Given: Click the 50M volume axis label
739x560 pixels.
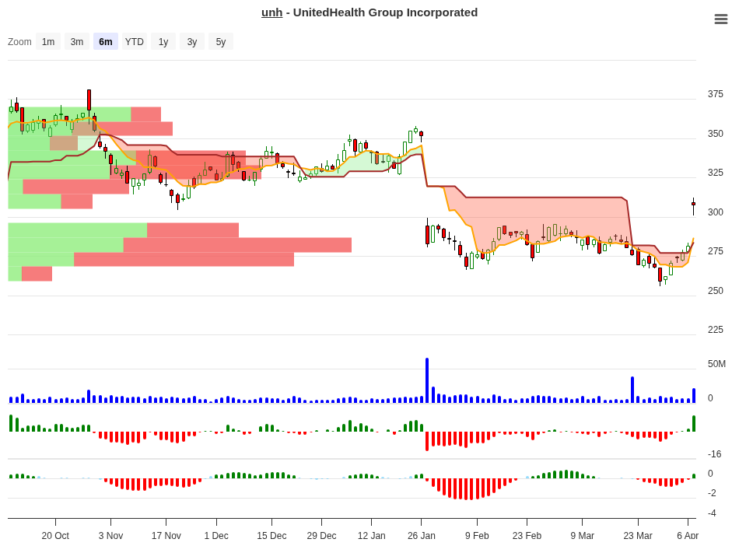Looking at the screenshot, I should click(716, 364).
